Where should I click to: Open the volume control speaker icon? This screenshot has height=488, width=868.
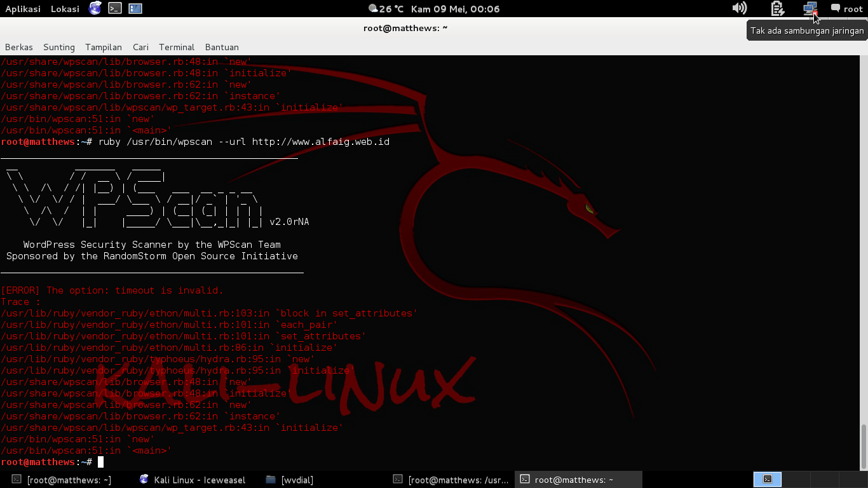739,8
